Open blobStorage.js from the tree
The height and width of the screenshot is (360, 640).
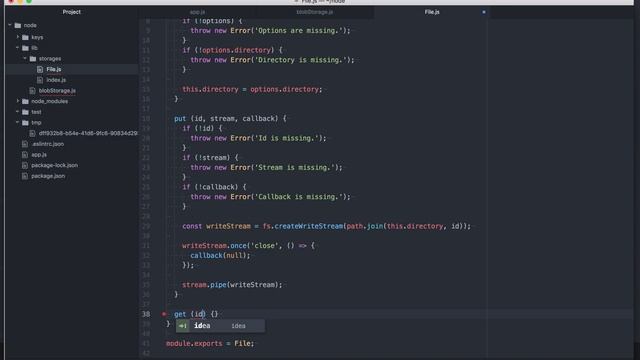click(x=57, y=91)
